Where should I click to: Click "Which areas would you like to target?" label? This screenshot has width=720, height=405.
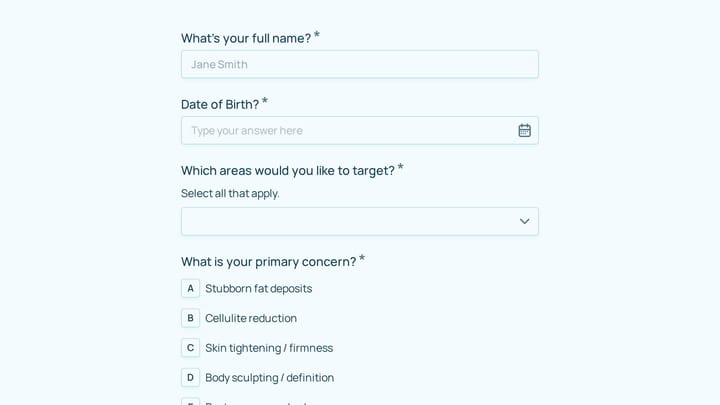tap(288, 170)
